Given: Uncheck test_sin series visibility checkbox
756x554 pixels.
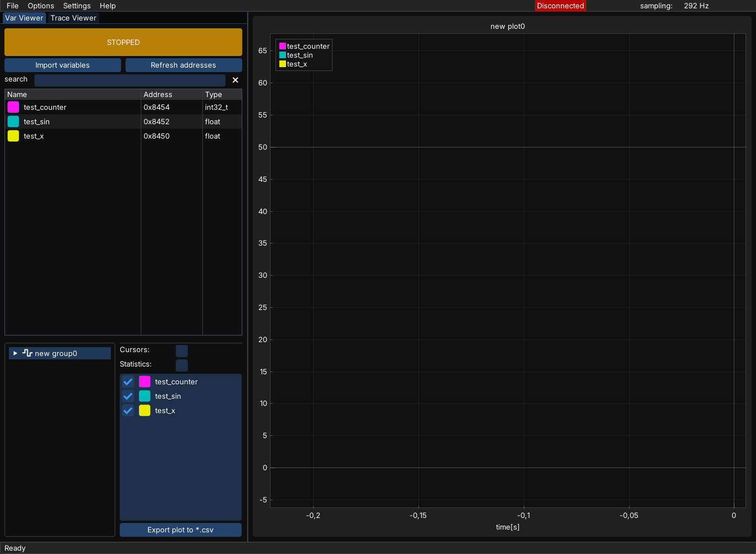Looking at the screenshot, I should pyautogui.click(x=128, y=396).
